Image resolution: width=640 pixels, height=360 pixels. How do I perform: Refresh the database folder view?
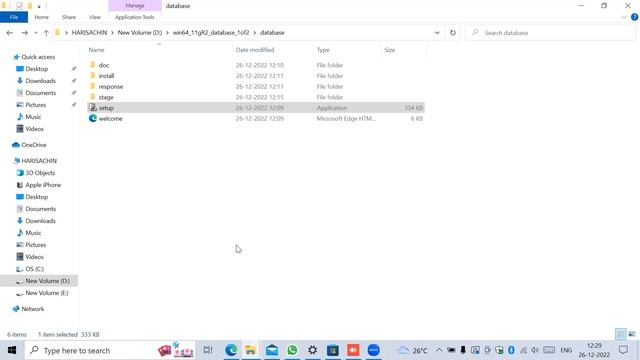[453, 33]
